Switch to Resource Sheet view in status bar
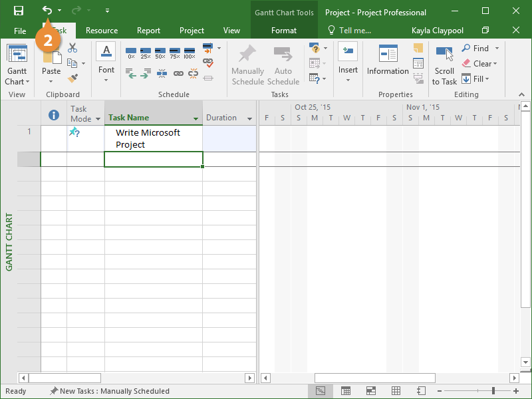 click(396, 391)
